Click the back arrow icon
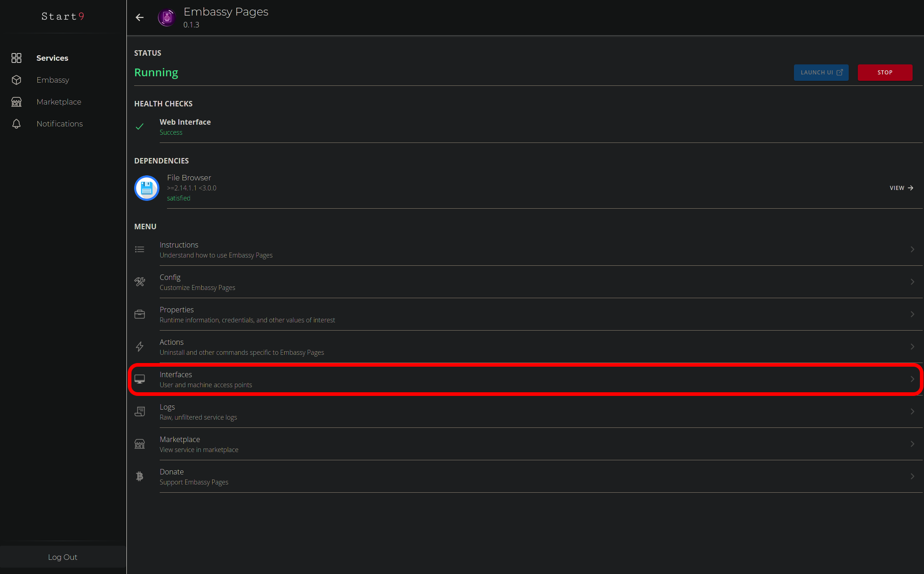The image size is (924, 574). (x=140, y=17)
